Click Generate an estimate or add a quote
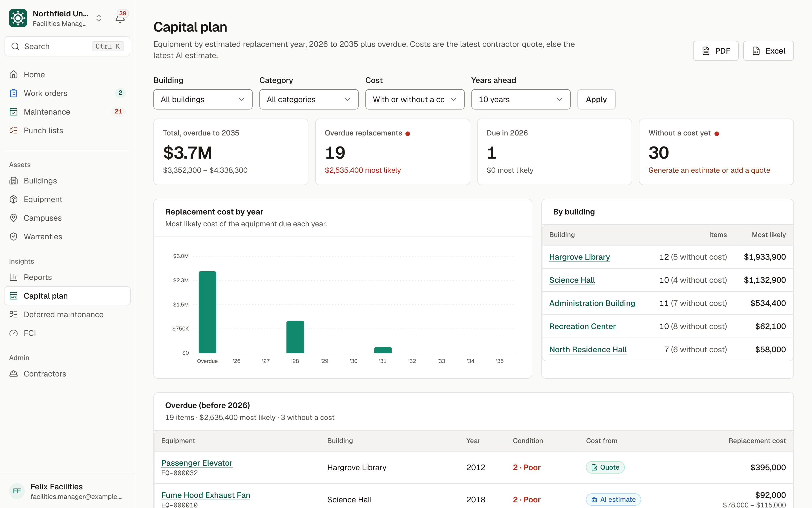The height and width of the screenshot is (508, 812). pos(709,170)
